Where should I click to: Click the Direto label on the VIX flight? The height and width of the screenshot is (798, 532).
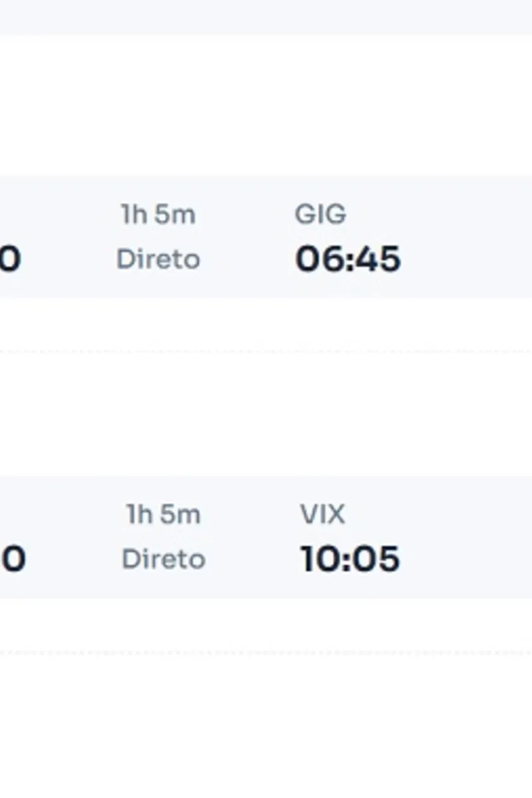(x=164, y=559)
